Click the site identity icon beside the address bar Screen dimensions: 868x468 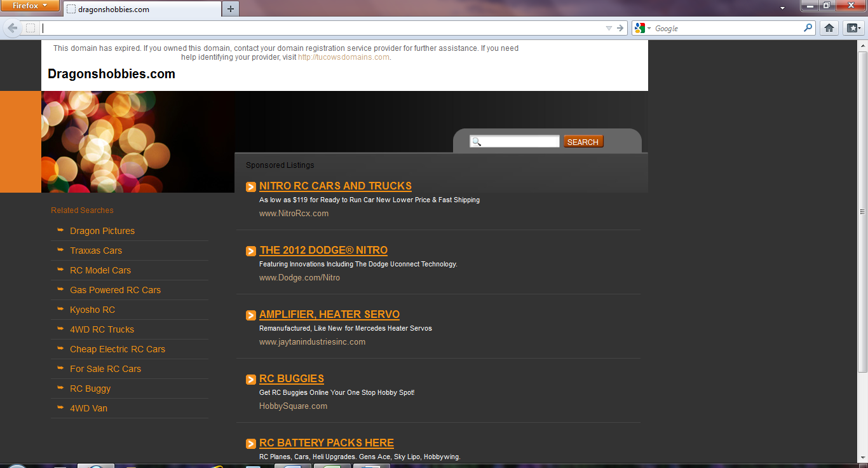31,28
